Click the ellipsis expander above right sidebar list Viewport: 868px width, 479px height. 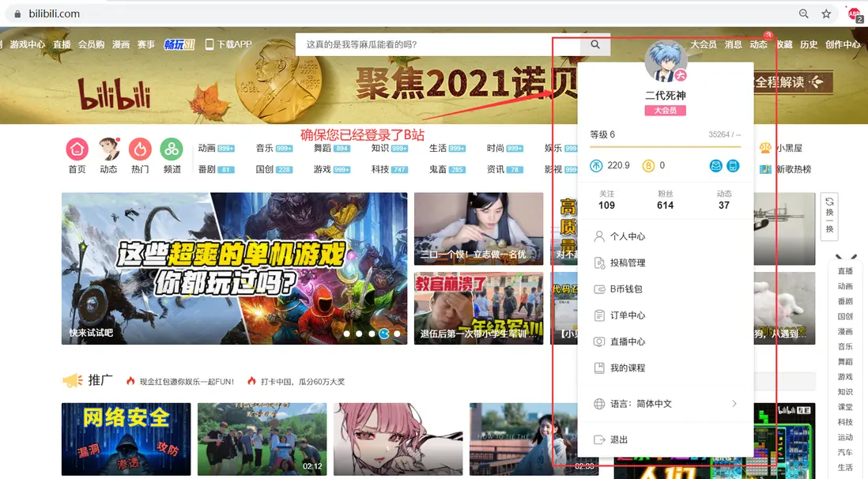click(845, 255)
